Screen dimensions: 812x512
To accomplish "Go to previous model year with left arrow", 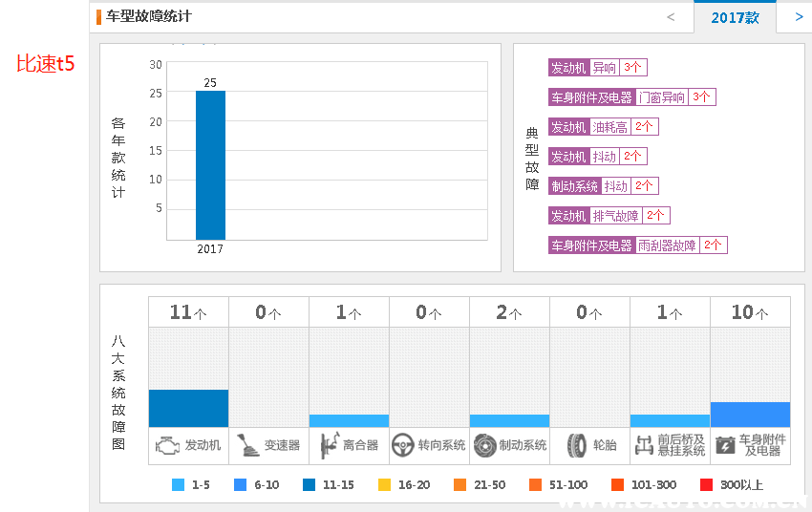I will [x=671, y=17].
